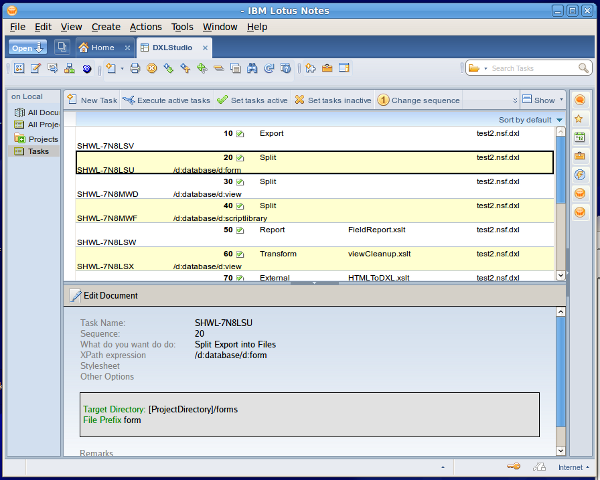
Task: Click the Refresh toolbar icon
Action: coord(269,69)
